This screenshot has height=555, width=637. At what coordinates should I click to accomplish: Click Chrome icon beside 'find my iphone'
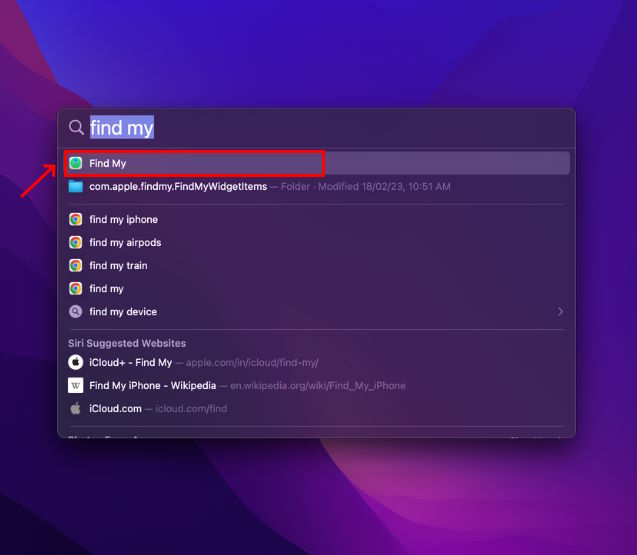(x=76, y=219)
